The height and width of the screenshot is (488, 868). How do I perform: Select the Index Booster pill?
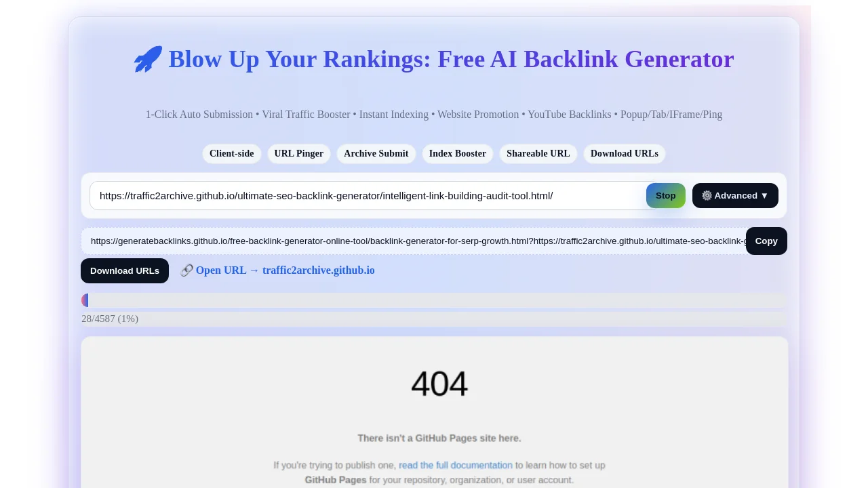[x=458, y=154]
